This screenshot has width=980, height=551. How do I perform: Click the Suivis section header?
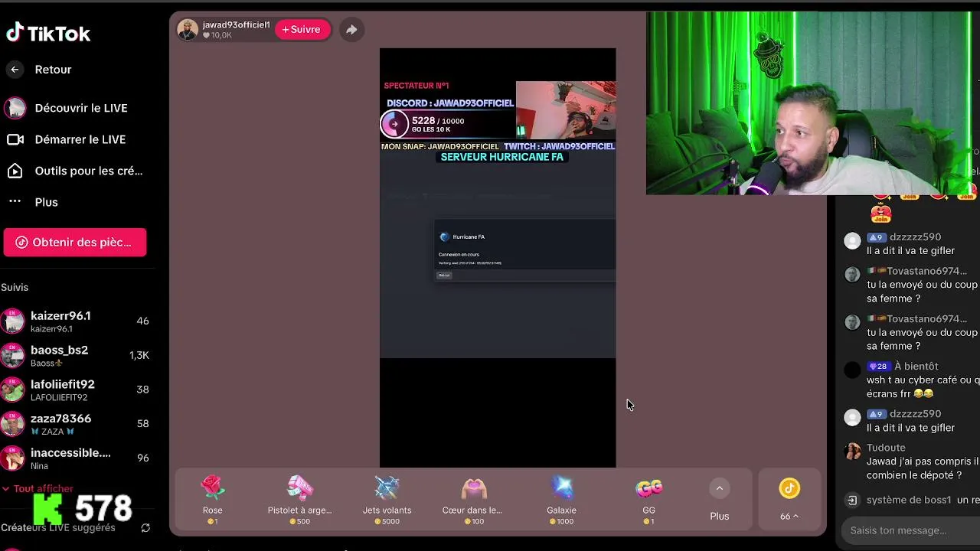15,287
